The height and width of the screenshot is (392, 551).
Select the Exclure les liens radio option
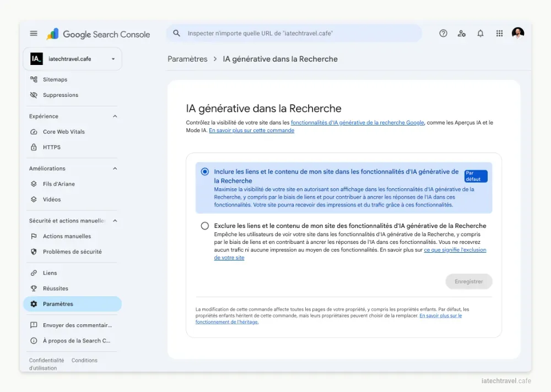coord(204,226)
